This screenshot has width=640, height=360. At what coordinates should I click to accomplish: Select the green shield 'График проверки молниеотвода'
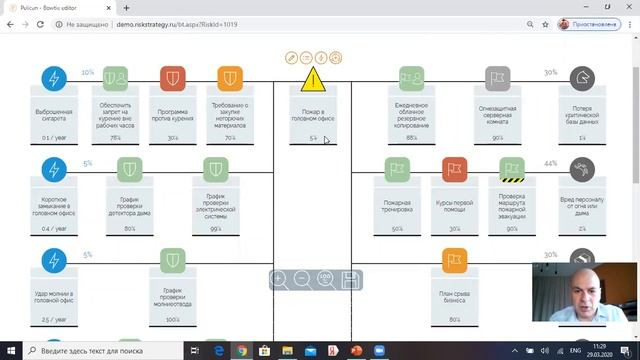click(173, 260)
